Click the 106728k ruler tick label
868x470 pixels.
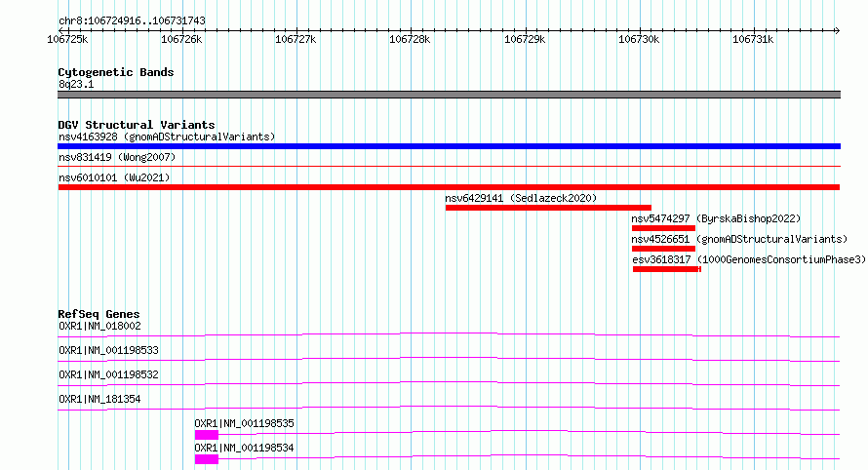tap(410, 39)
